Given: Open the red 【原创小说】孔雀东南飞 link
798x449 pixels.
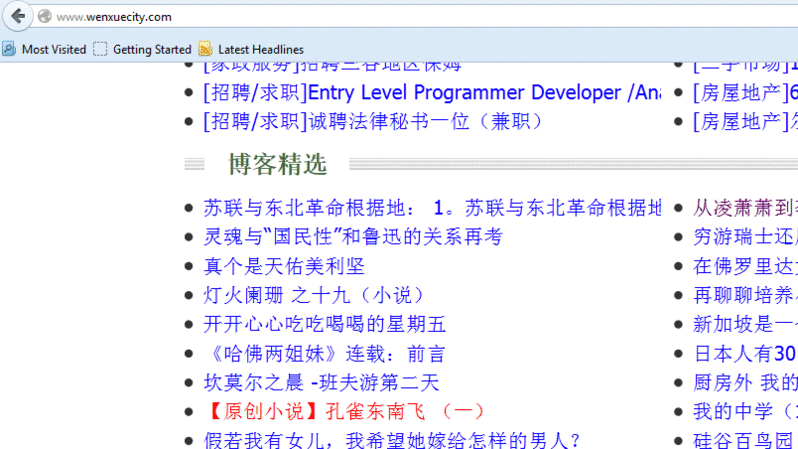Looking at the screenshot, I should 344,411.
